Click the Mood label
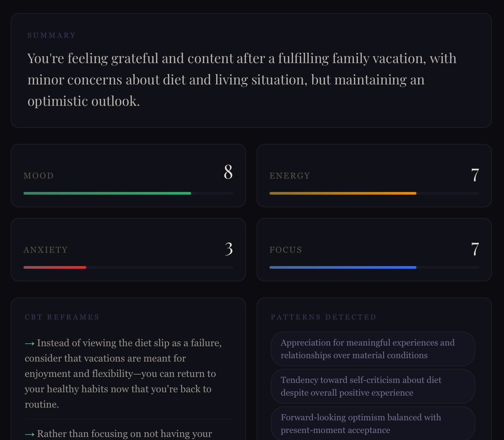 coord(38,176)
